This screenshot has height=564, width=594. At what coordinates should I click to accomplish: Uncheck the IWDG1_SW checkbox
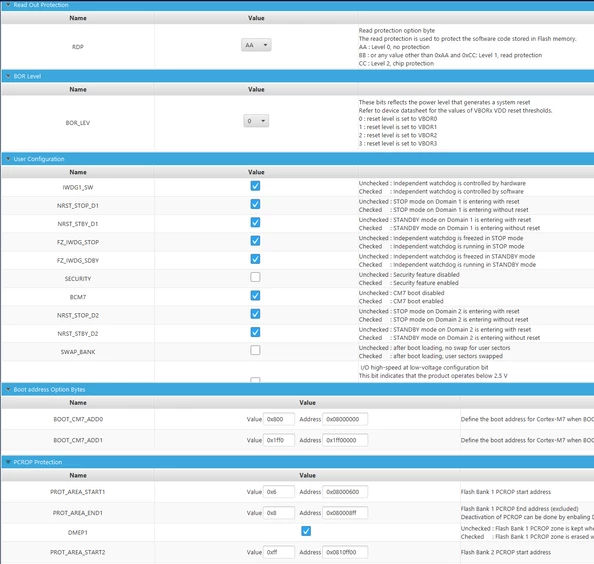tap(255, 186)
